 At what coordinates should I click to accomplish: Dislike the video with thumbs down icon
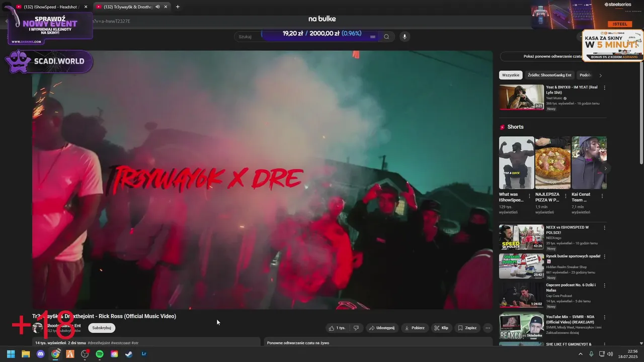tap(356, 328)
